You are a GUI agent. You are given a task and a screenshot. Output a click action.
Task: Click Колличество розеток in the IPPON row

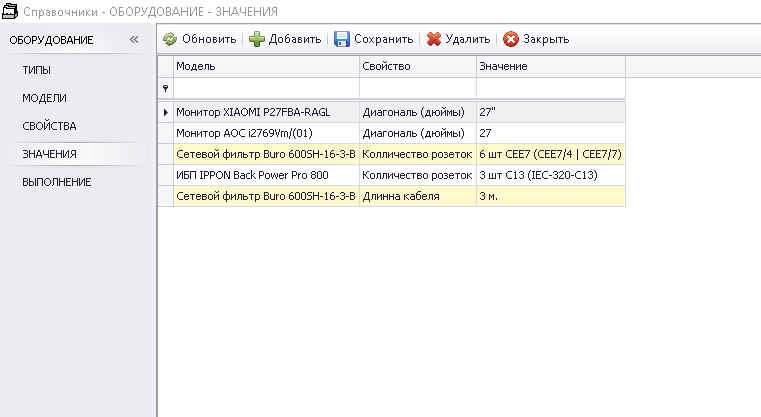point(418,175)
